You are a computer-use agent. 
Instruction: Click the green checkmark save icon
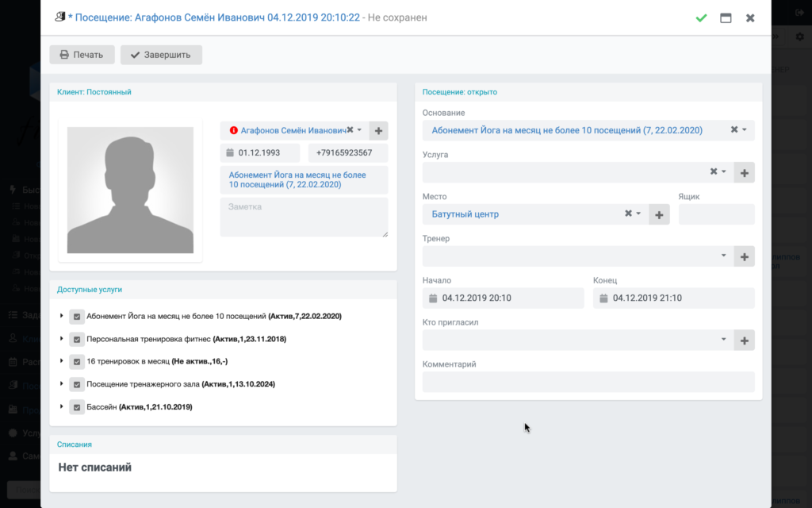tap(701, 18)
